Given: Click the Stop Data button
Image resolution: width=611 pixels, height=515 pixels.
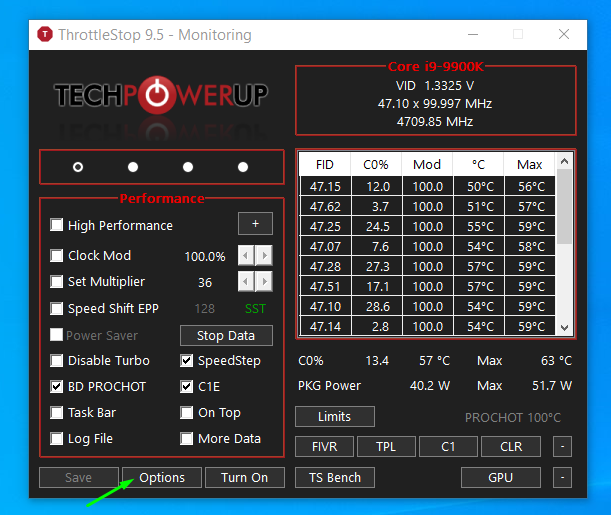Looking at the screenshot, I should [x=226, y=335].
